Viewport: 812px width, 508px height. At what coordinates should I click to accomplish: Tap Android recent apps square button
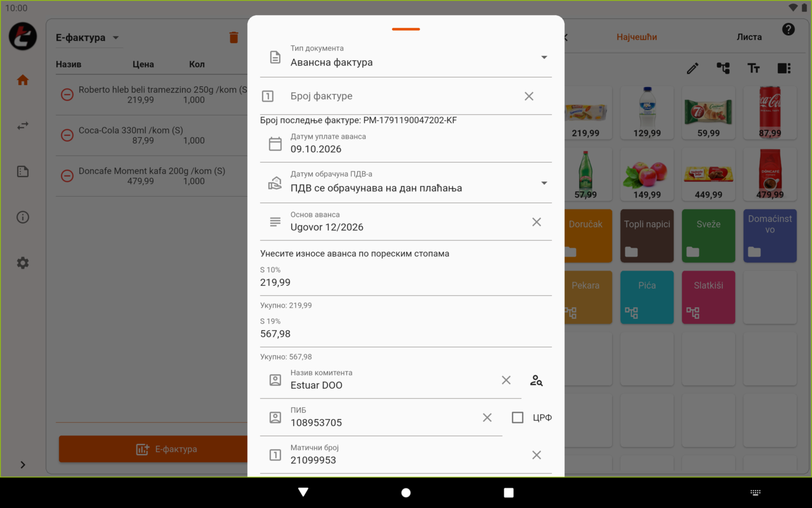tap(509, 493)
